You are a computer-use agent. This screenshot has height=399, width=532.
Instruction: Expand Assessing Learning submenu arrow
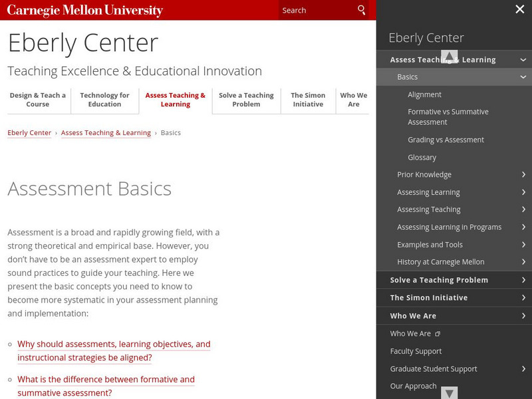point(523,192)
